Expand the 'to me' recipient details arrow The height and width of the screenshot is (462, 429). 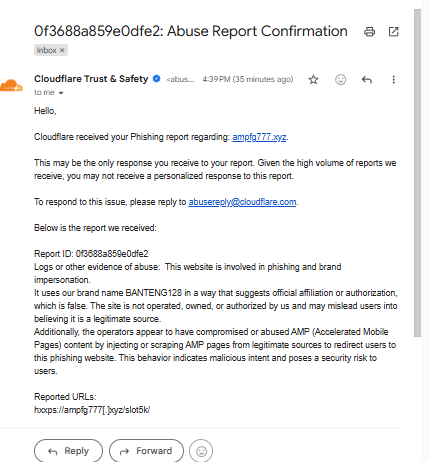(61, 93)
